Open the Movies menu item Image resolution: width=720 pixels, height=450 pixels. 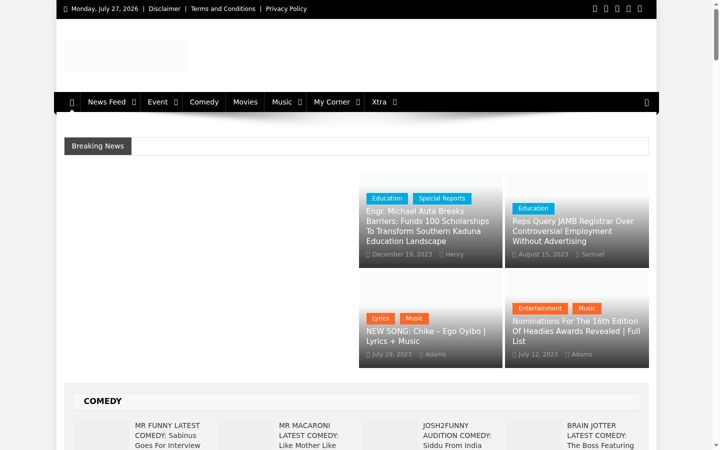coord(245,102)
